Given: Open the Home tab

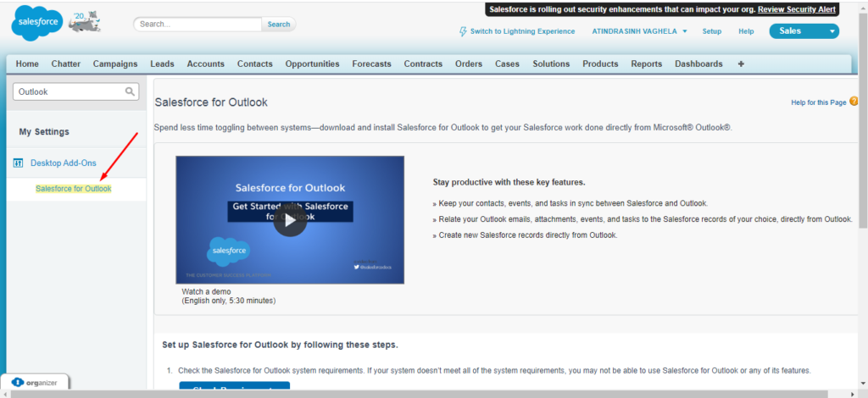Looking at the screenshot, I should coord(27,64).
